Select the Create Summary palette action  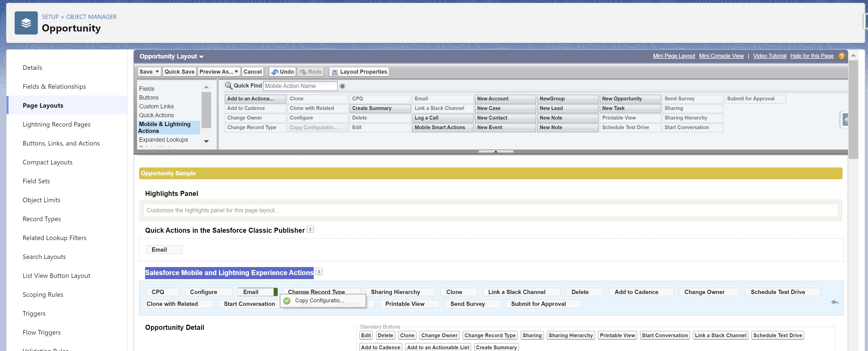click(380, 108)
